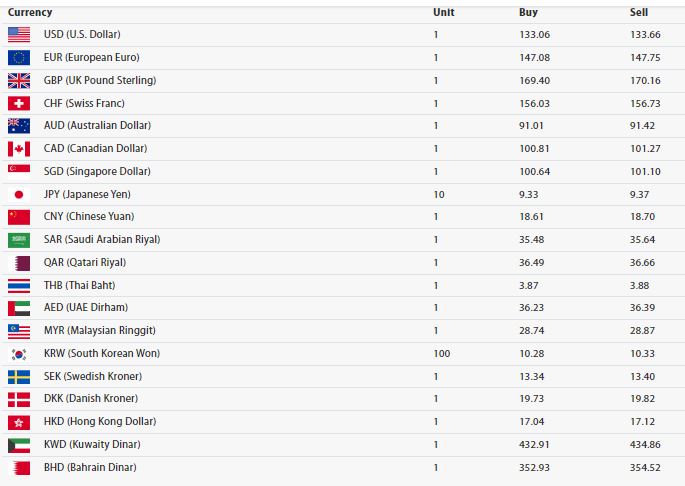Click the Qatari flag icon
685x486 pixels.
(x=19, y=263)
